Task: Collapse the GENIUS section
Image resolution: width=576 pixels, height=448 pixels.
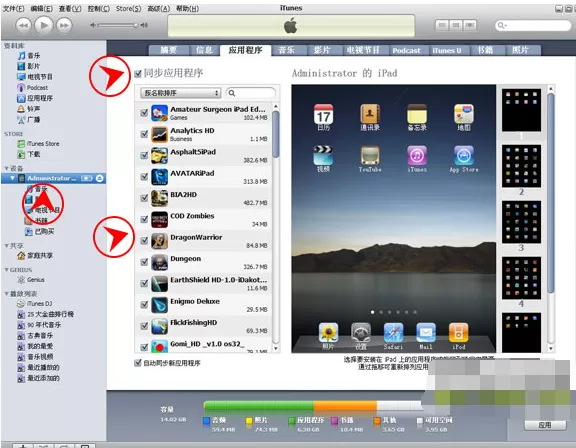Action: 6,270
